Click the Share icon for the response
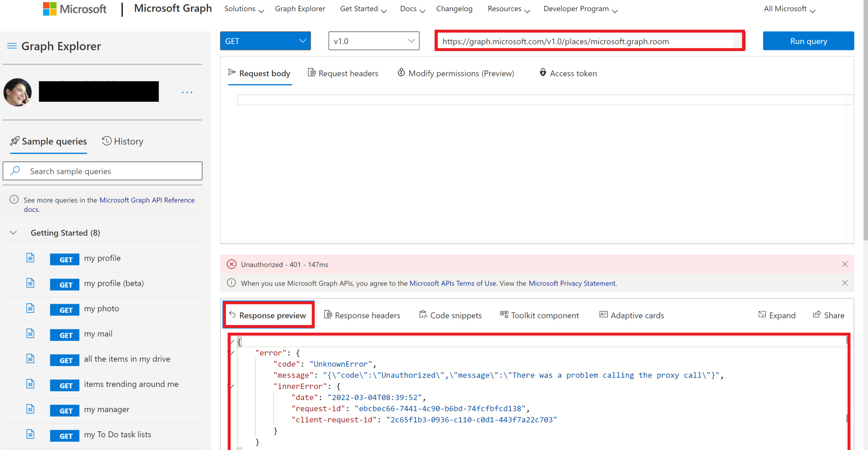This screenshot has width=868, height=450. point(817,315)
